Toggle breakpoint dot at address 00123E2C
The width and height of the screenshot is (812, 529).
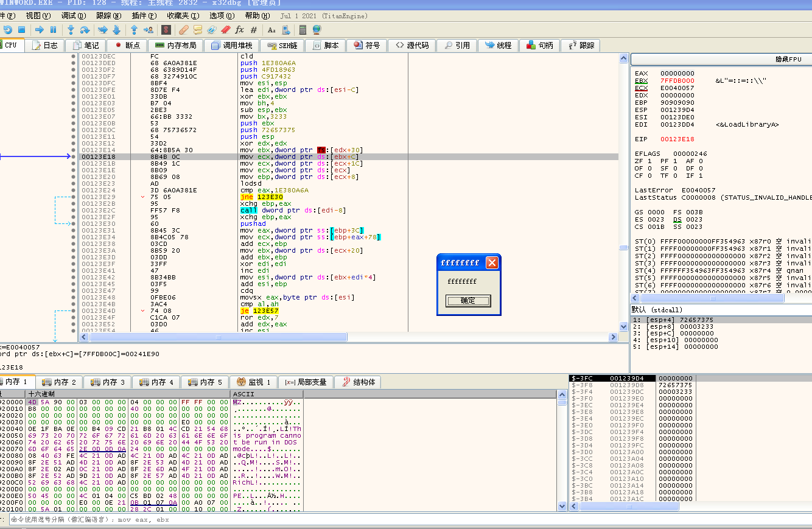(x=74, y=210)
